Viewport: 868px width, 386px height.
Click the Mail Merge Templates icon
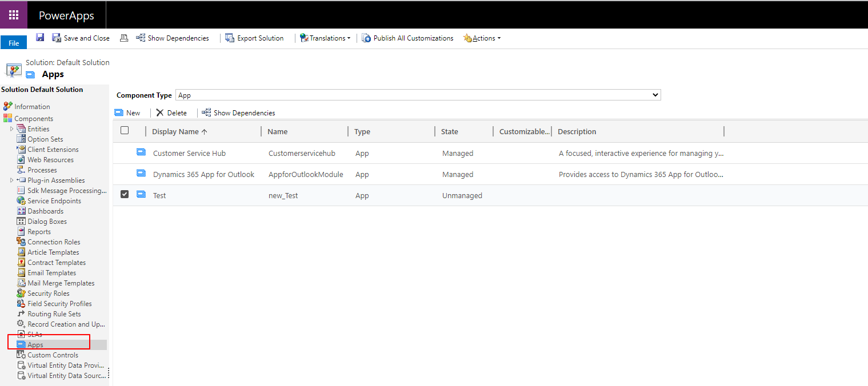click(21, 283)
